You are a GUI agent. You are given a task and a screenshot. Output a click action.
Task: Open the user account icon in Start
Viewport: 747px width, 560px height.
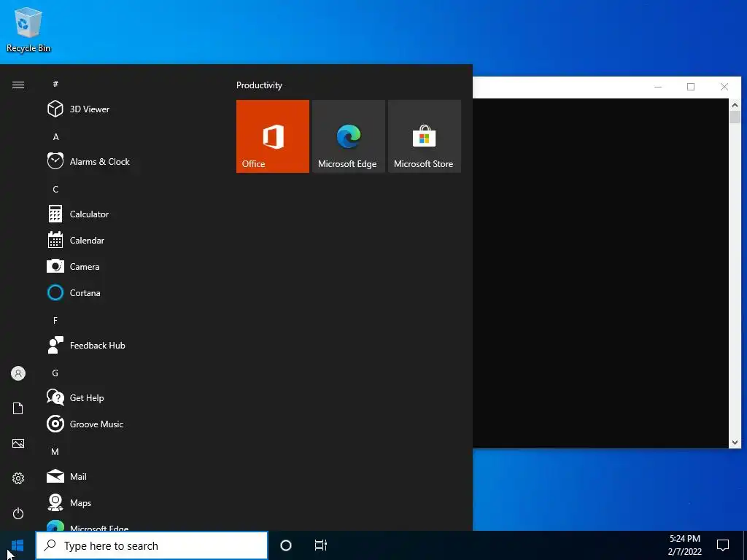(x=18, y=373)
